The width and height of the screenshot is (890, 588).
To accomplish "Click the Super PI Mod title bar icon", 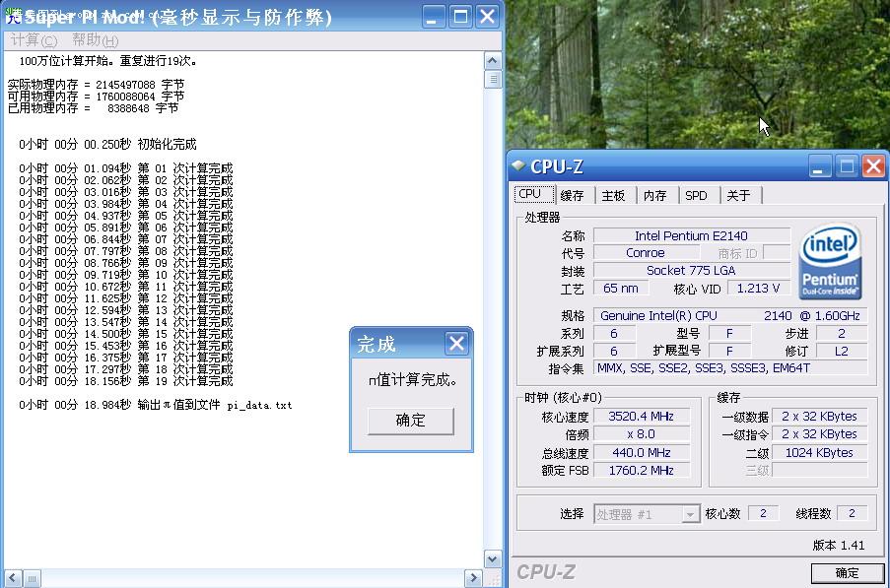I will [12, 16].
